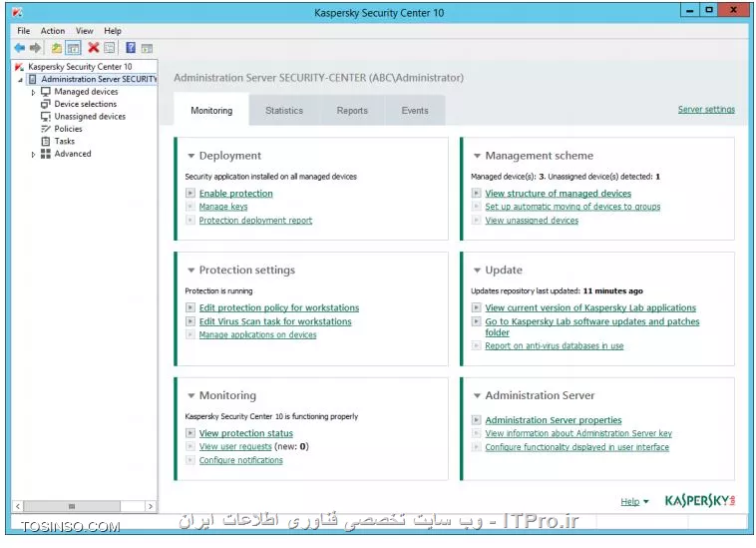Open the Manage keys link
Image resolution: width=756 pixels, height=548 pixels.
pyautogui.click(x=223, y=207)
